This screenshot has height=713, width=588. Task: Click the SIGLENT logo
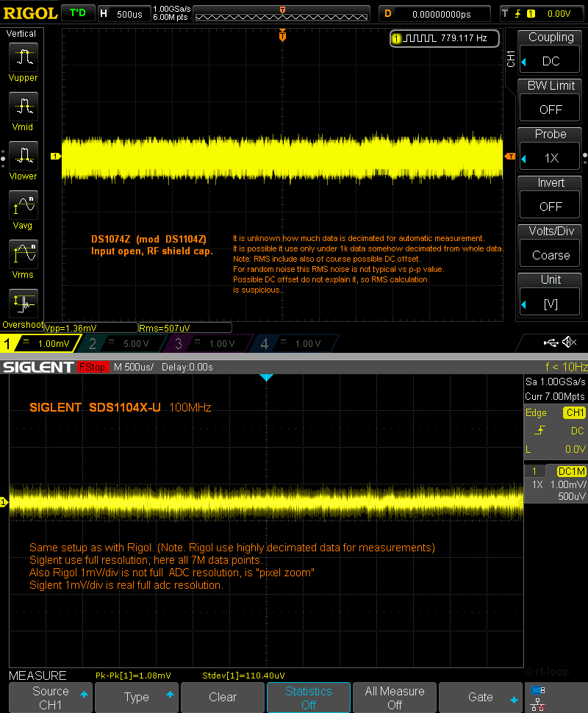[x=38, y=367]
